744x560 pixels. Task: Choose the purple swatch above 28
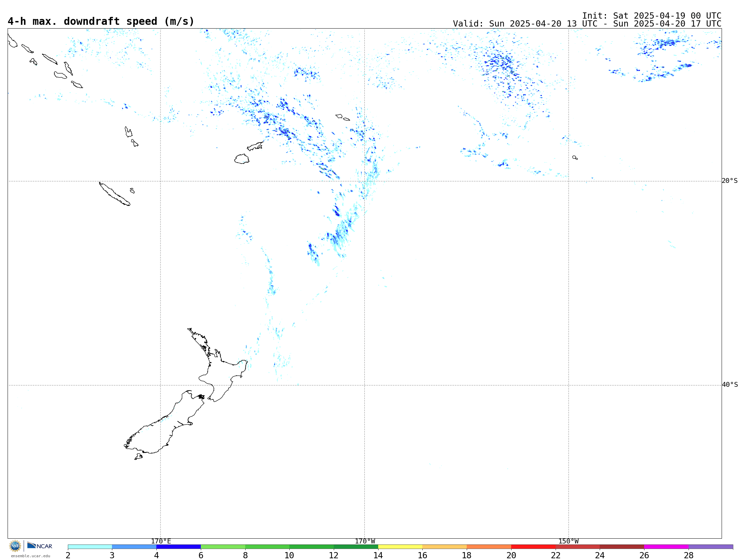711,547
